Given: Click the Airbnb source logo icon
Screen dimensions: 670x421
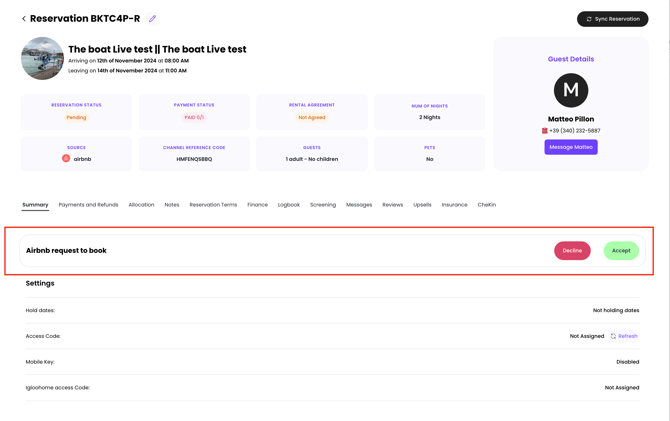Looking at the screenshot, I should click(66, 159).
